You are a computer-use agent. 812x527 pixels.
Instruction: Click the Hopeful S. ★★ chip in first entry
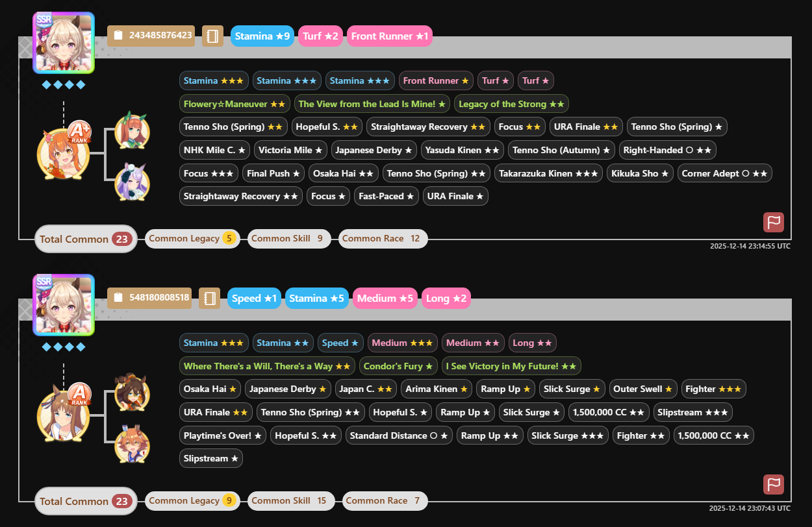[327, 127]
